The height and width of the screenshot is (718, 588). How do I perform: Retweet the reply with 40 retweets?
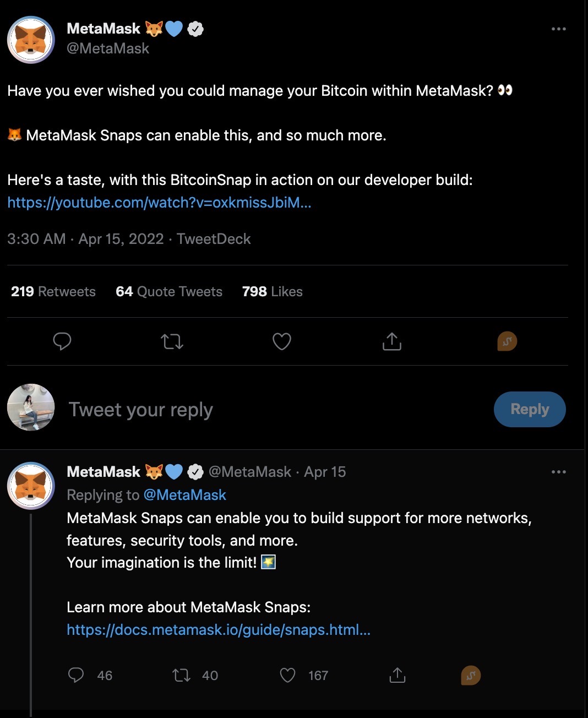[x=182, y=675]
